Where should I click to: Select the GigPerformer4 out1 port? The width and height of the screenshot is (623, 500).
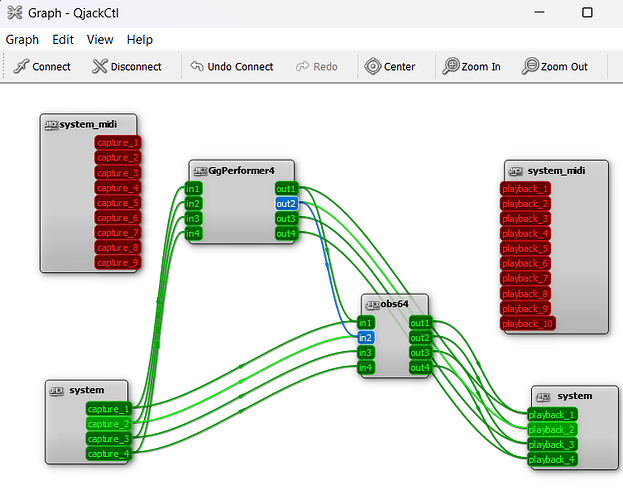[x=286, y=189]
